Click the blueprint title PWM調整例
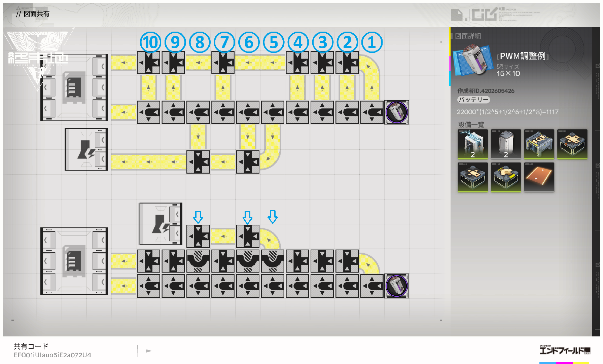The width and height of the screenshot is (603, 364). (x=523, y=56)
